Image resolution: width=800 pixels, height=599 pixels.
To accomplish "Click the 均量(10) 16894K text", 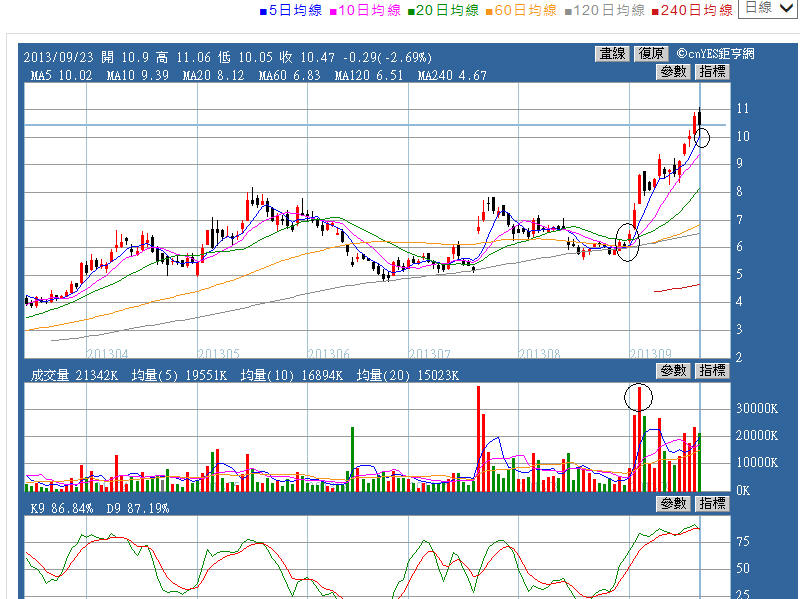I will (x=292, y=376).
